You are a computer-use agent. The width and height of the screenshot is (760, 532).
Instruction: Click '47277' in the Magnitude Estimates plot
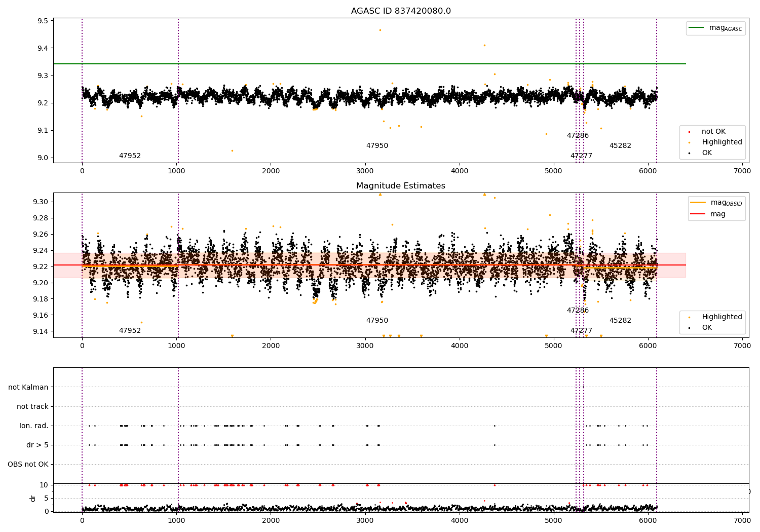point(581,331)
